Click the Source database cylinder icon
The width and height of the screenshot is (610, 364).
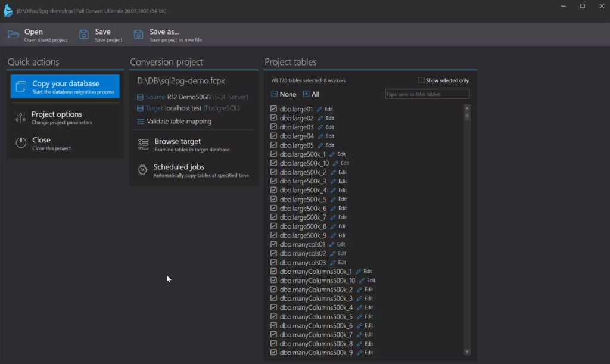140,97
